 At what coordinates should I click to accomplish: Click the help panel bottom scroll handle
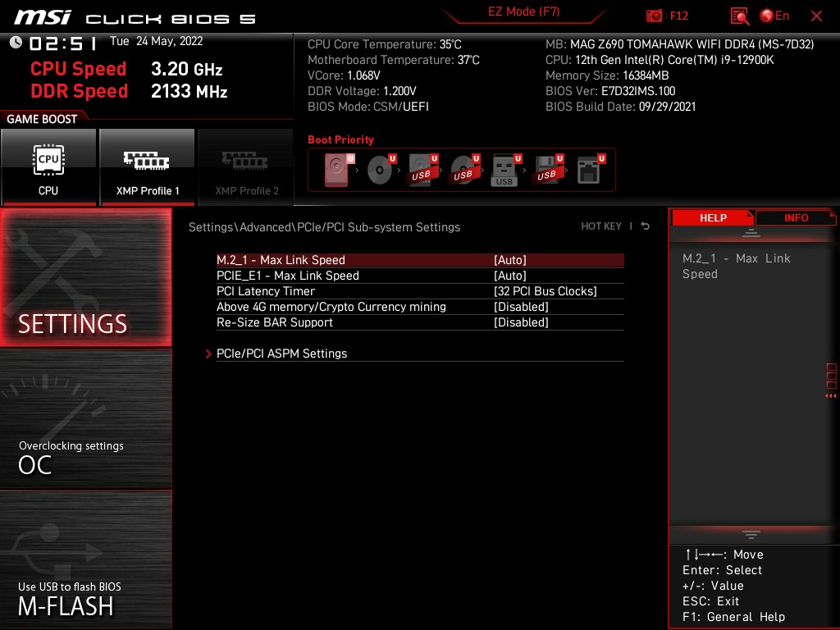[751, 534]
